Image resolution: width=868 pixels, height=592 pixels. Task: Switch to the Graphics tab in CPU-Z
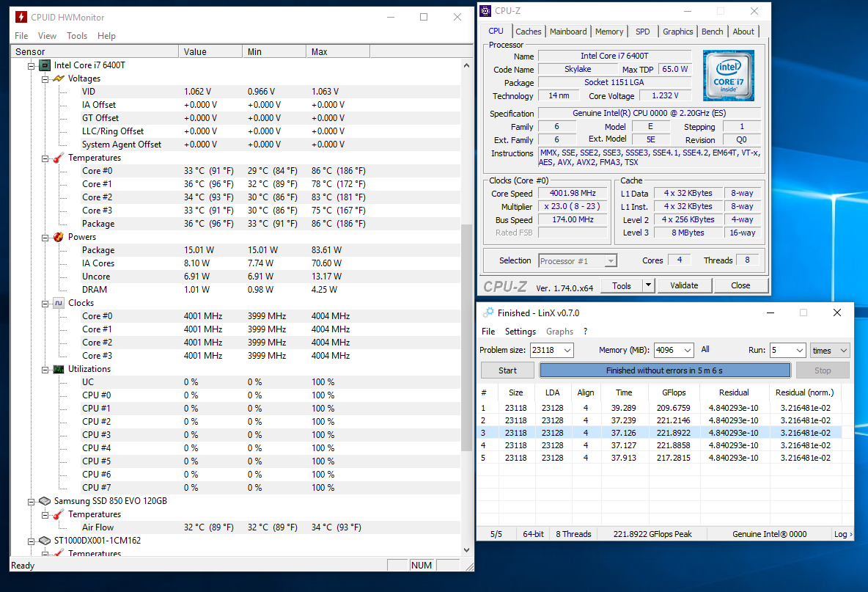click(x=677, y=32)
